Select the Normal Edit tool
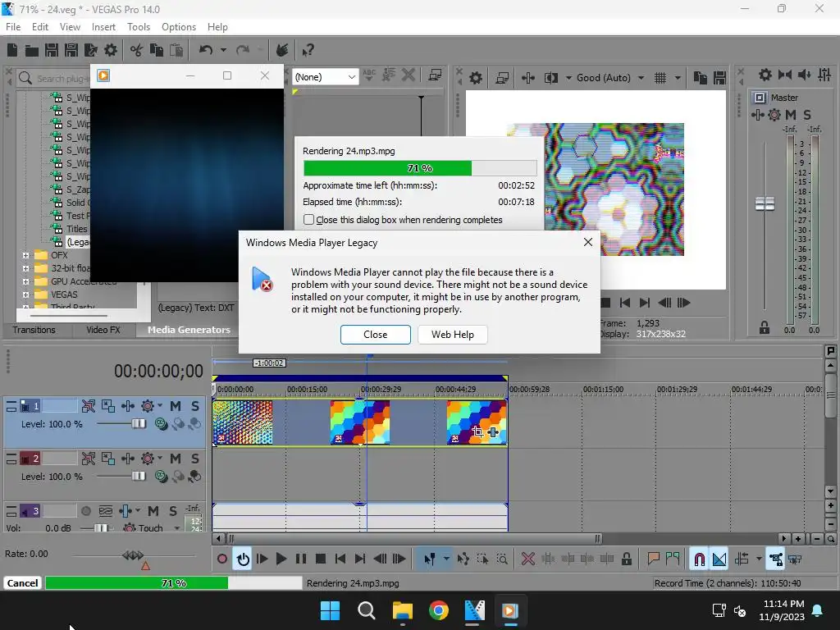 pyautogui.click(x=430, y=559)
